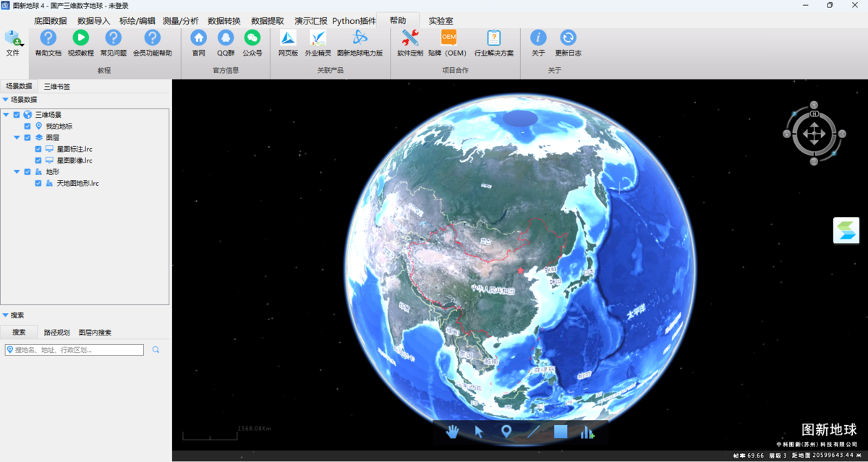The height and width of the screenshot is (462, 868).
Task: Click the 公众号 WeChat icon
Action: [x=252, y=38]
